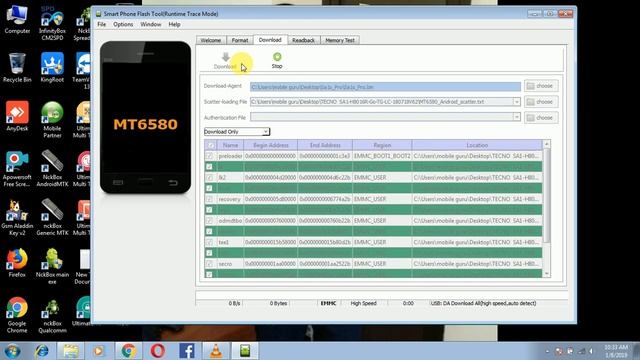Open nckBox Generic MTK shortcut

[x=52, y=217]
